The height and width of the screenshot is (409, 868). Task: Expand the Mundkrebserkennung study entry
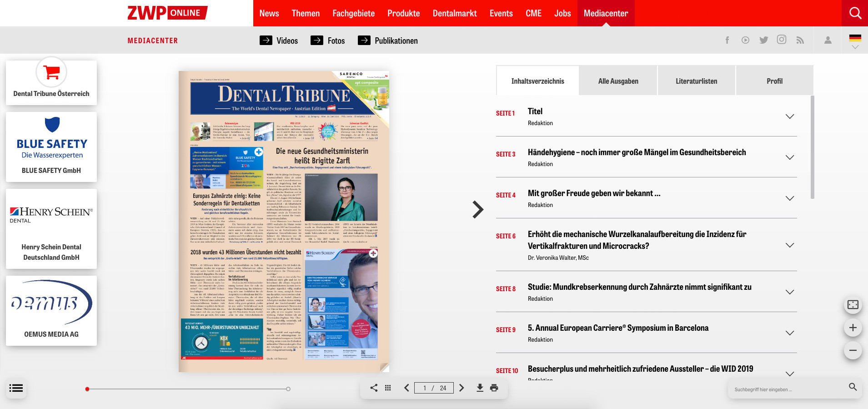790,292
